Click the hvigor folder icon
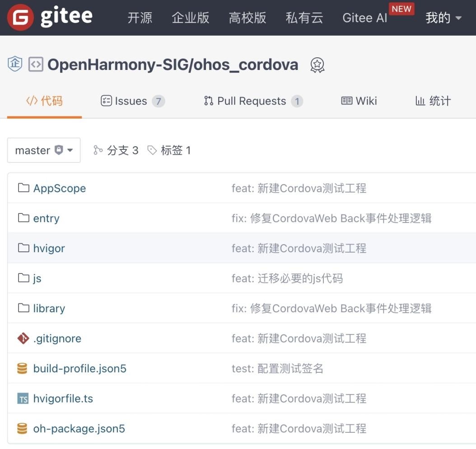This screenshot has height=449, width=476. click(x=23, y=248)
